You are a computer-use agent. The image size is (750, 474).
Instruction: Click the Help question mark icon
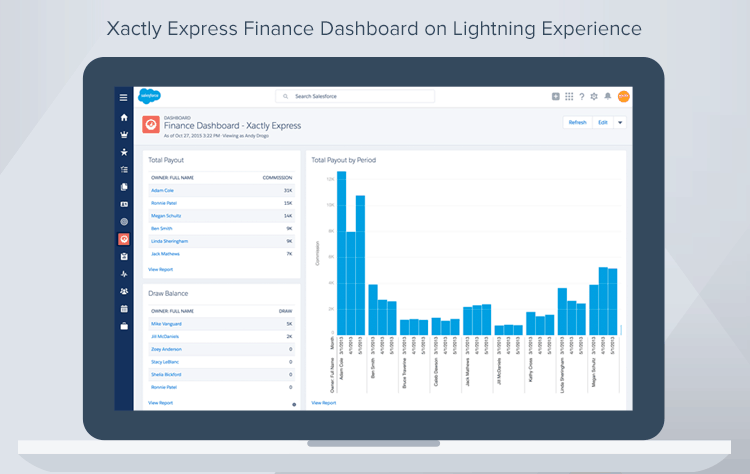coord(581,97)
